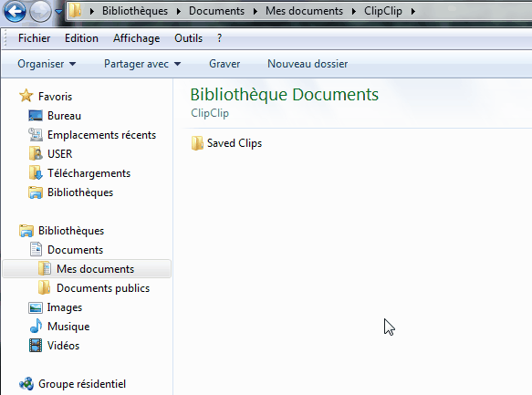Click the Emplacements récents icon
532x395 pixels.
tap(36, 135)
